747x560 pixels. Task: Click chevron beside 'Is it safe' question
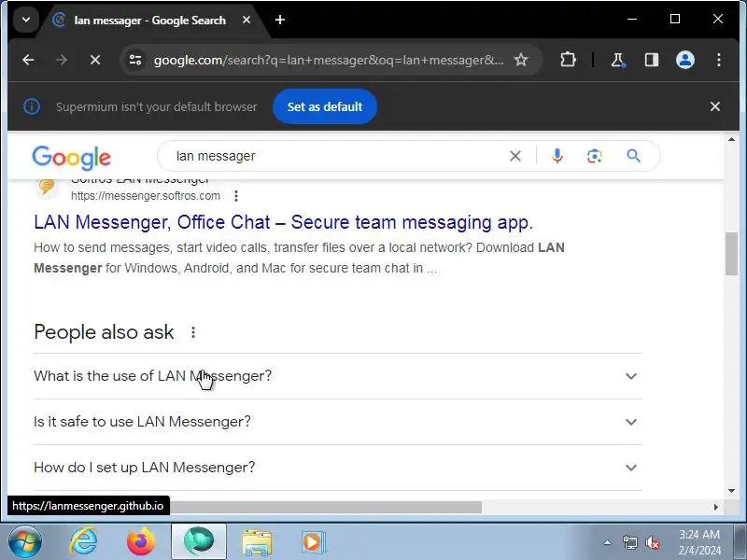tap(631, 422)
